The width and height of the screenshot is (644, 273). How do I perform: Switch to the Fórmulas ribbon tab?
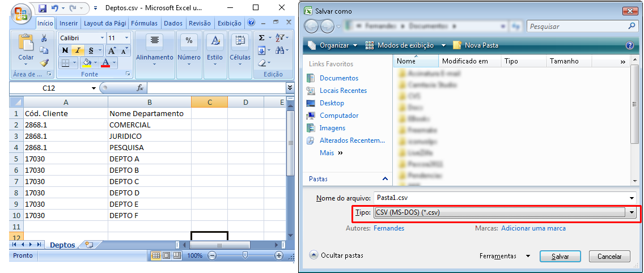[x=145, y=23]
